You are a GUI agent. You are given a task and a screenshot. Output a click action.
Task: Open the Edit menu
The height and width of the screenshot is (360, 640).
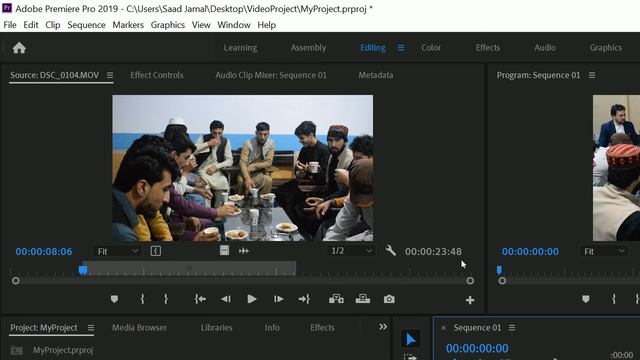(31, 25)
